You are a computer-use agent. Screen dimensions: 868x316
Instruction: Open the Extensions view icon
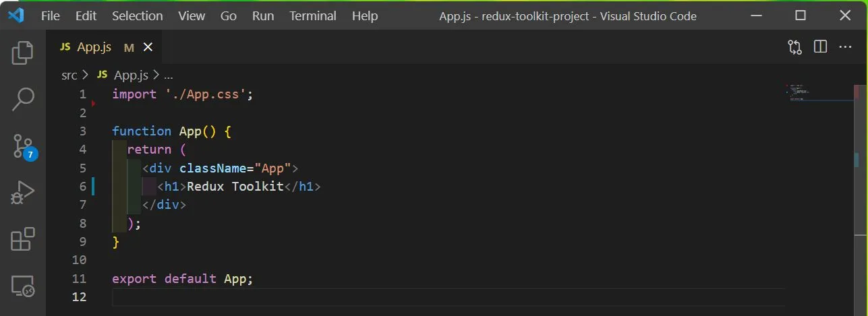[x=23, y=240]
